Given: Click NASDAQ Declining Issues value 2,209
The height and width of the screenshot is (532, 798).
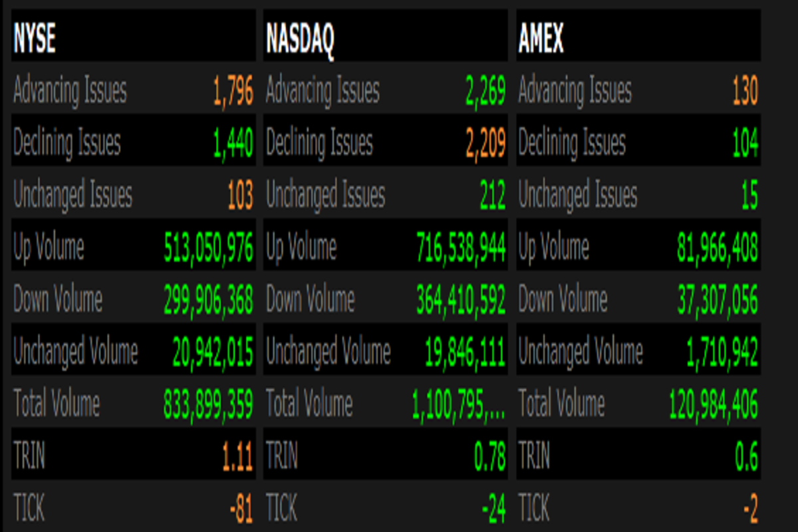Looking at the screenshot, I should [x=485, y=143].
